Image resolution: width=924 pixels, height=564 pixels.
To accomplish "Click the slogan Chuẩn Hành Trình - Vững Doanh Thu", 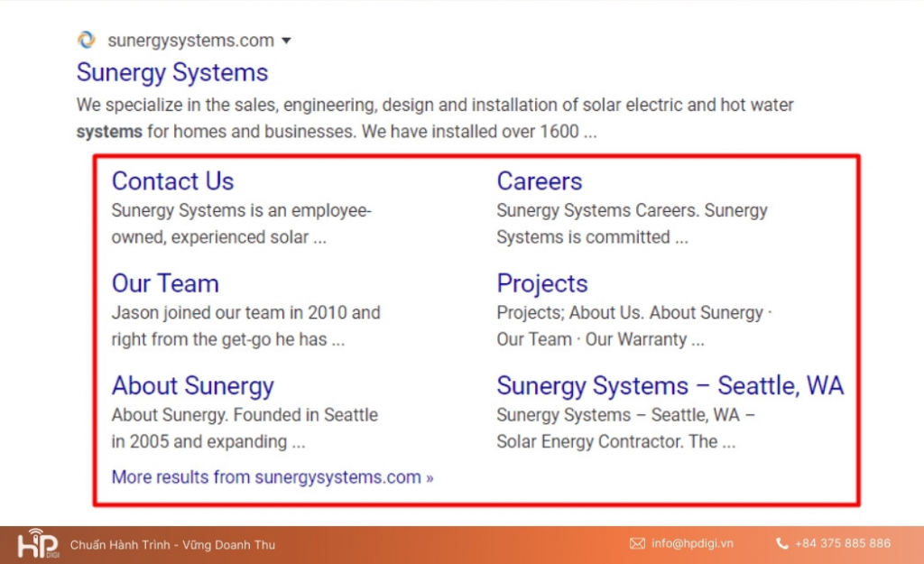I will [x=172, y=544].
